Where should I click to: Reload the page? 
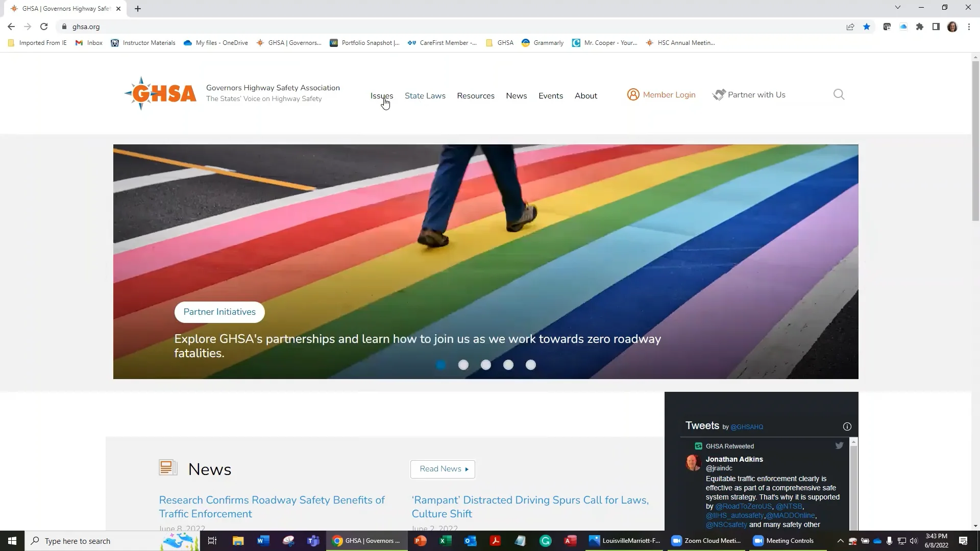click(x=44, y=27)
